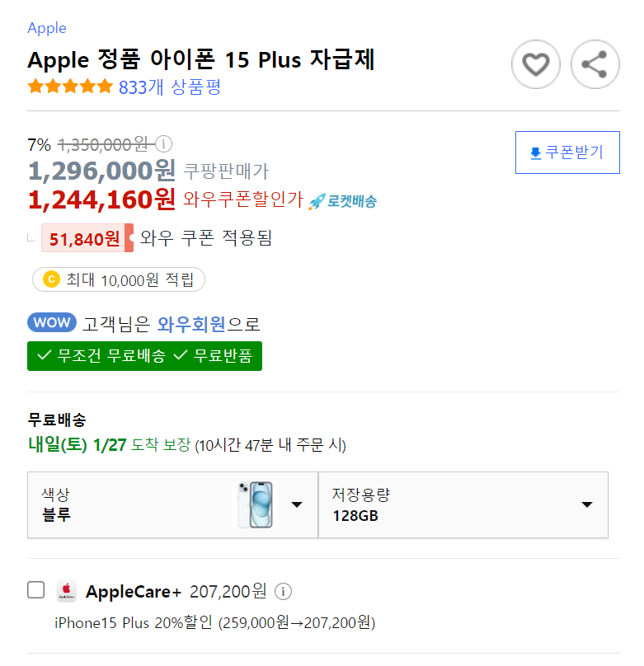Screen dimensions: 644x666
Task: Click the WOW membership badge
Action: click(52, 322)
